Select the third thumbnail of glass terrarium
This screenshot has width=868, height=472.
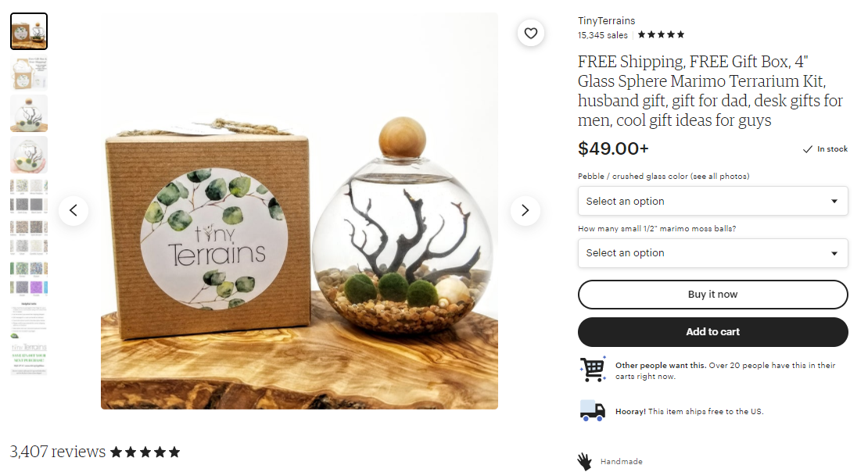tap(29, 113)
